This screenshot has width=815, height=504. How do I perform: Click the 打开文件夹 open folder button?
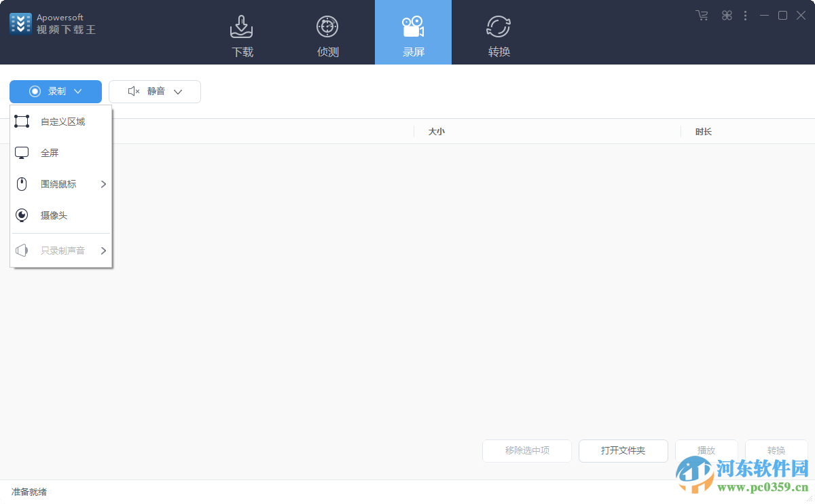[623, 450]
